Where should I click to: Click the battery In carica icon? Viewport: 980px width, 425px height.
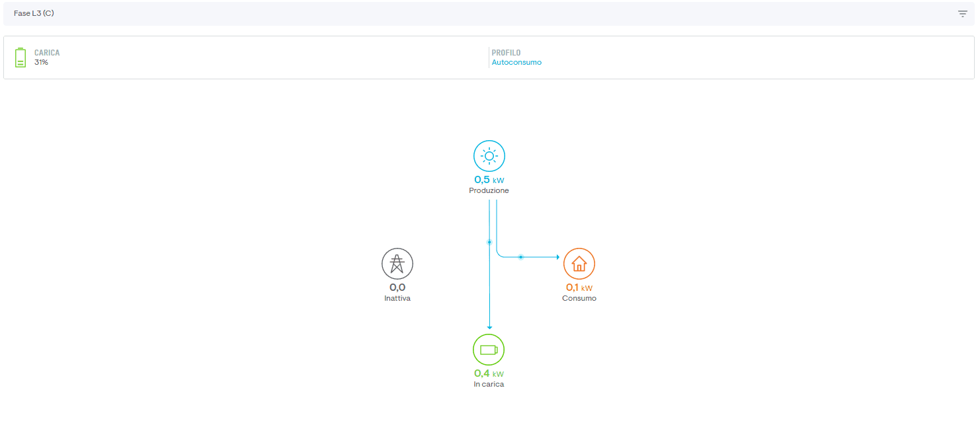tap(489, 350)
